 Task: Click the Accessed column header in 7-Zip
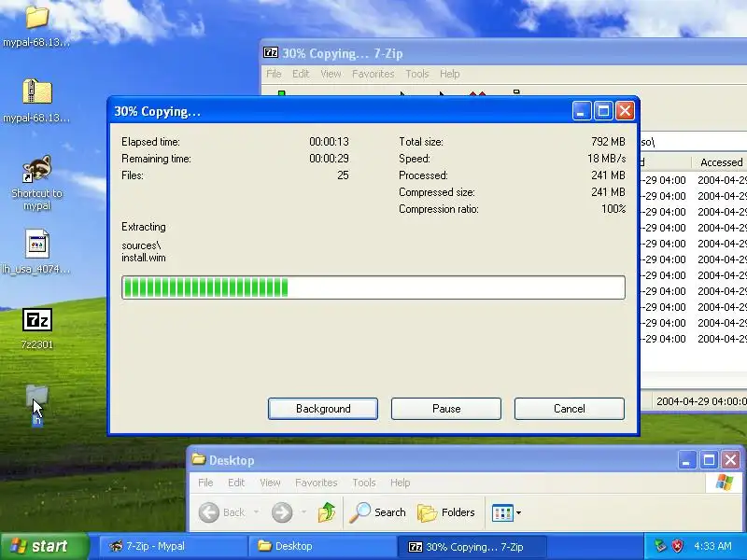pyautogui.click(x=719, y=162)
